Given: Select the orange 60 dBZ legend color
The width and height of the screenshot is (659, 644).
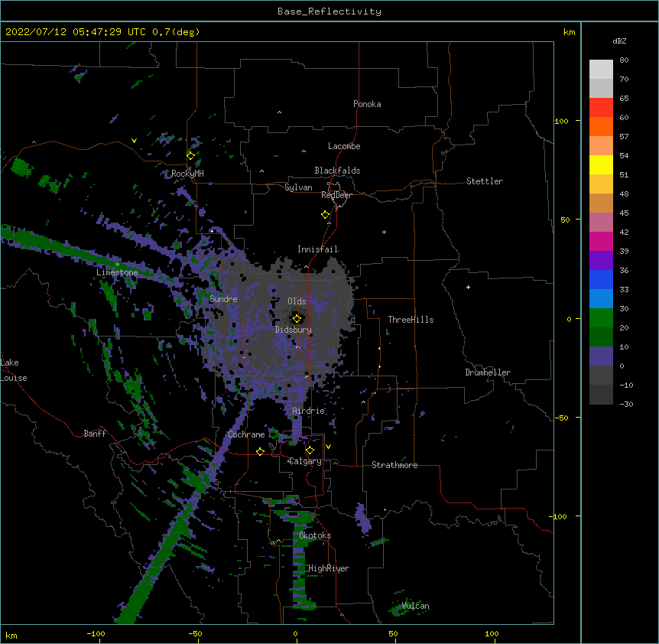Looking at the screenshot, I should (x=601, y=126).
